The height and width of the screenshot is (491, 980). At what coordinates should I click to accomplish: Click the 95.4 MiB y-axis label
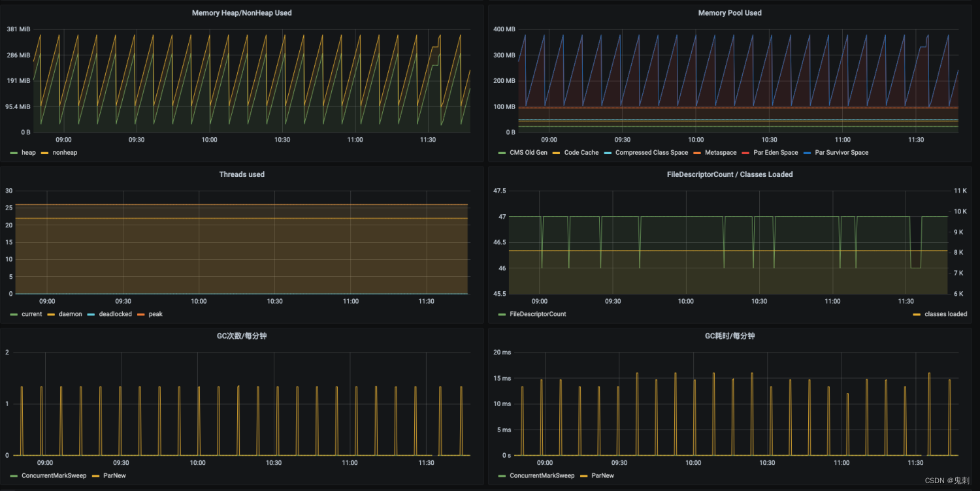[x=17, y=106]
